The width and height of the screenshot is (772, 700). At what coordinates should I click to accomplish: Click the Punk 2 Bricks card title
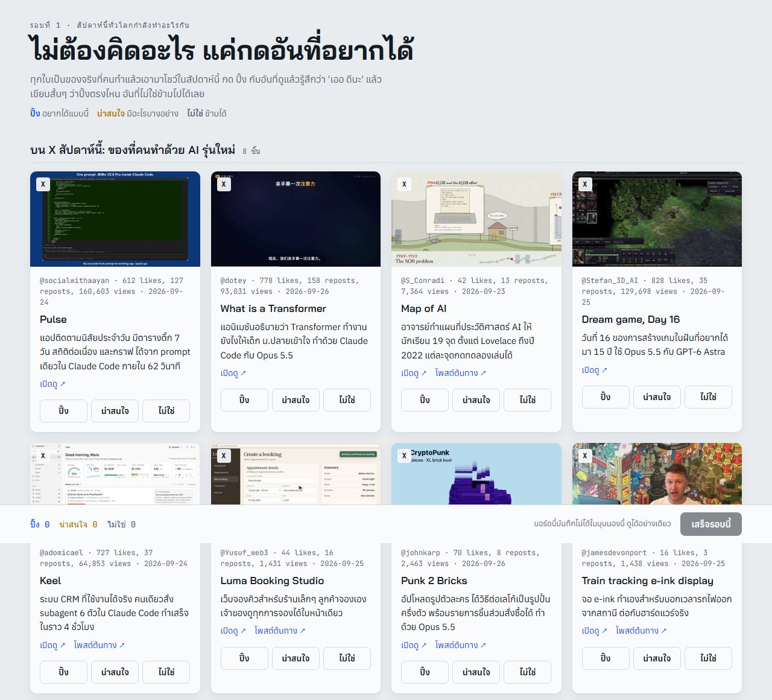pyautogui.click(x=434, y=581)
